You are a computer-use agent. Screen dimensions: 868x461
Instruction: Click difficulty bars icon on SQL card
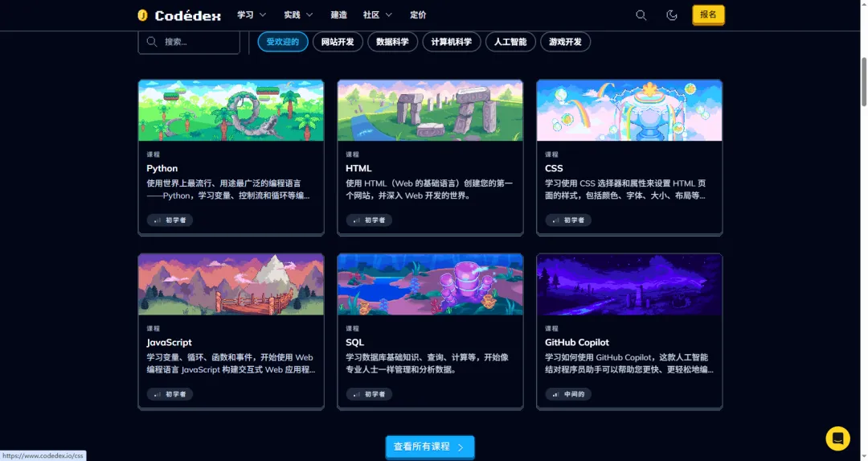pos(357,394)
